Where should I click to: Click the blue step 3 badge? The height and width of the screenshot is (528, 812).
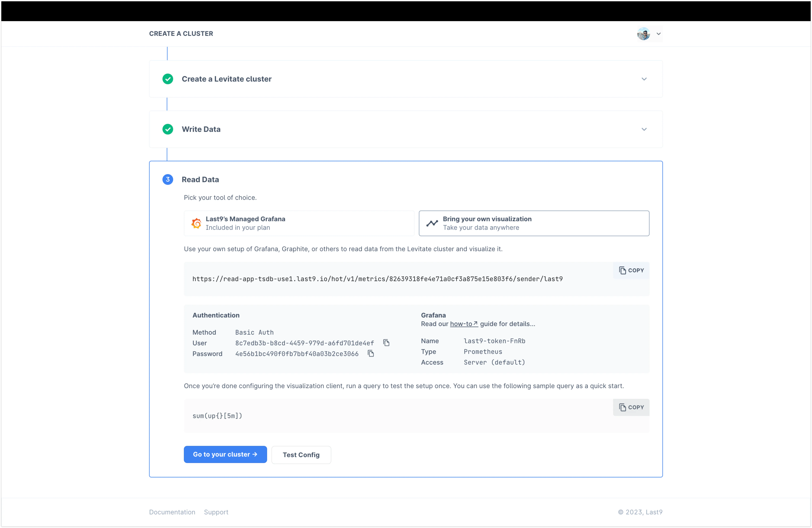click(168, 179)
